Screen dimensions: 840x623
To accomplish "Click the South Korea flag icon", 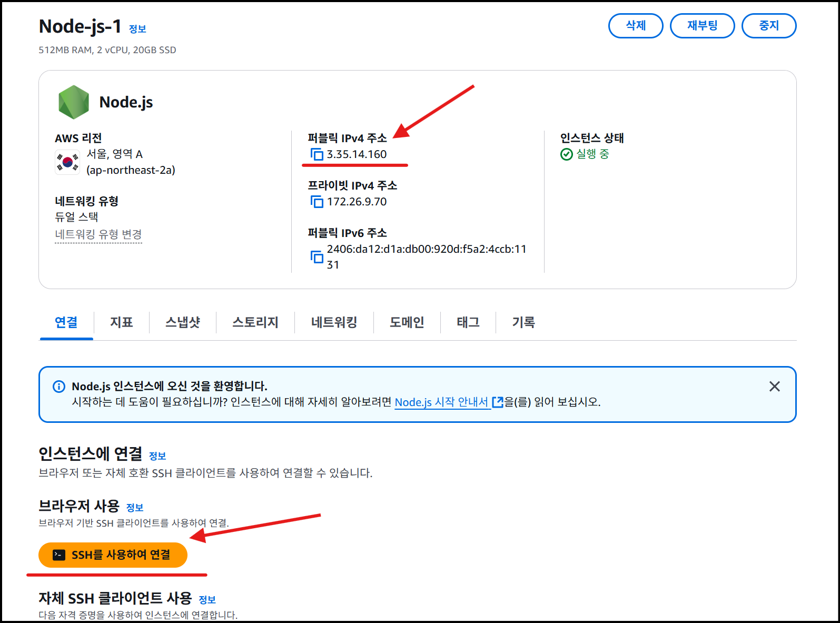I will click(x=67, y=162).
